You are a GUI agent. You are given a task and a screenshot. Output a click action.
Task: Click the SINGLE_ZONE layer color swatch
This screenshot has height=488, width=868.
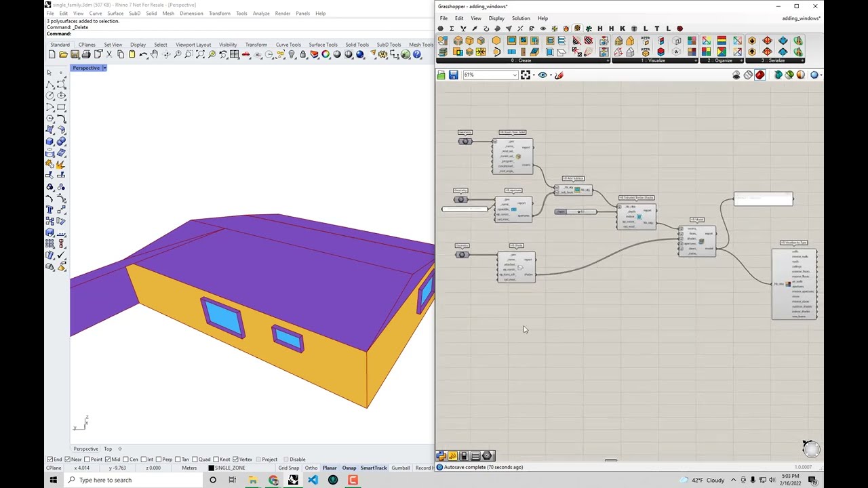[x=211, y=468]
